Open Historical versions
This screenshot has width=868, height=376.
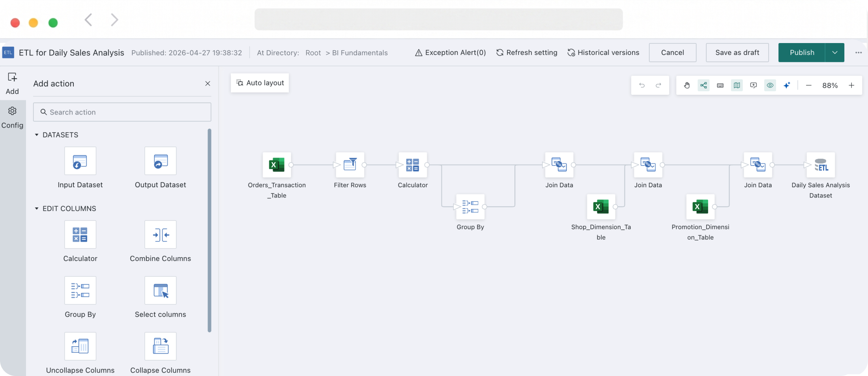tap(603, 53)
